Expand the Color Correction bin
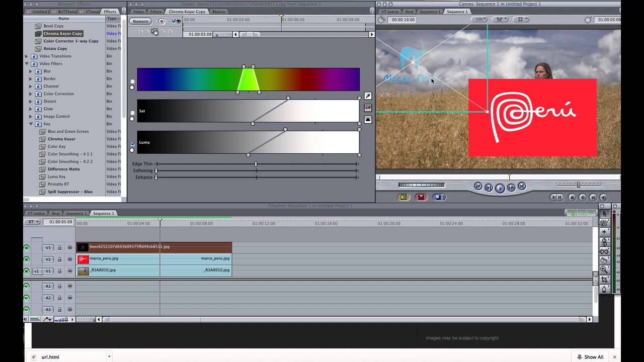Viewport: 644px width, 362px height. click(x=31, y=94)
